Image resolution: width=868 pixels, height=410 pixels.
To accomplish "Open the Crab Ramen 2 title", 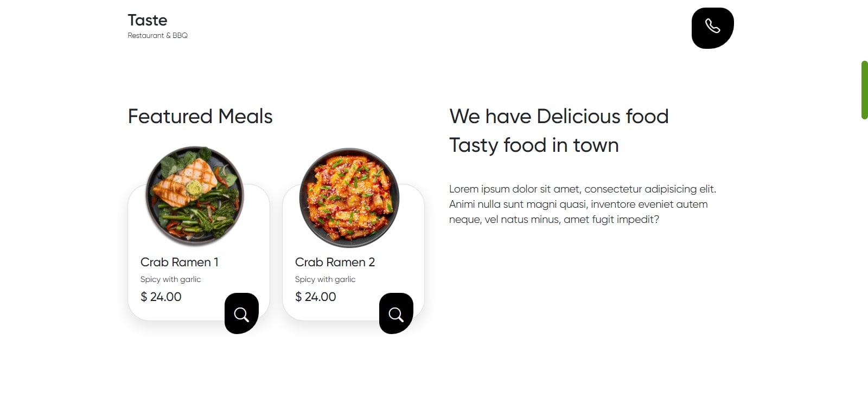I will pyautogui.click(x=335, y=262).
